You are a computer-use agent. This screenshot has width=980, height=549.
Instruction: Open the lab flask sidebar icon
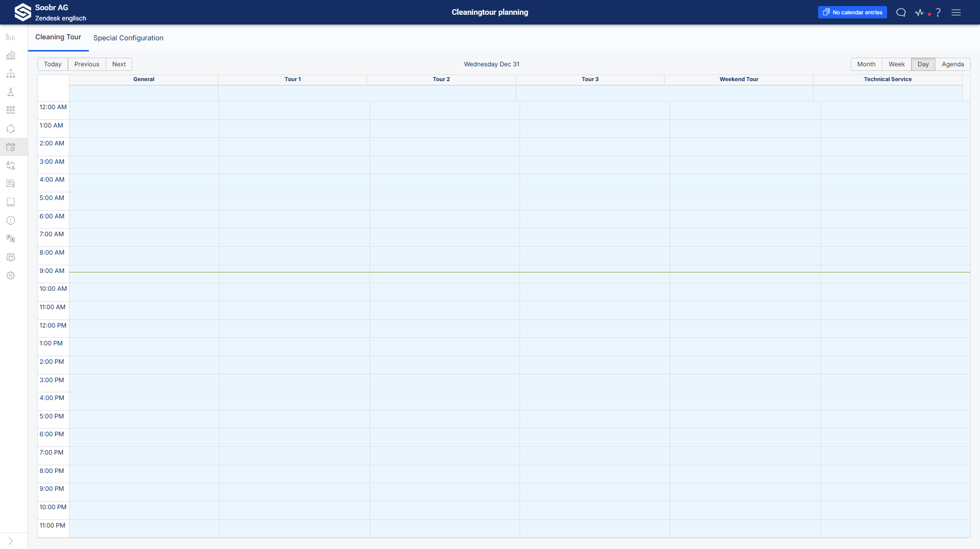pos(11,92)
